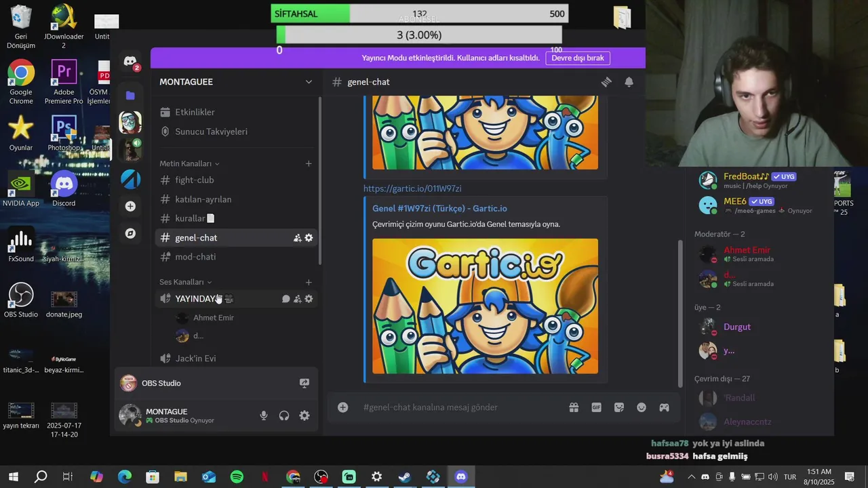
Task: Open Discord direct messages home icon
Action: tap(130, 62)
